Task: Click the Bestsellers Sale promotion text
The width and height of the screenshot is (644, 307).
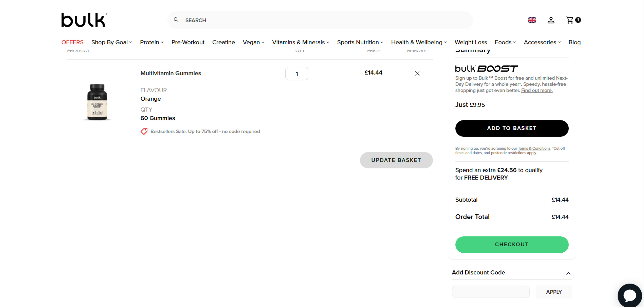Action: (x=205, y=131)
